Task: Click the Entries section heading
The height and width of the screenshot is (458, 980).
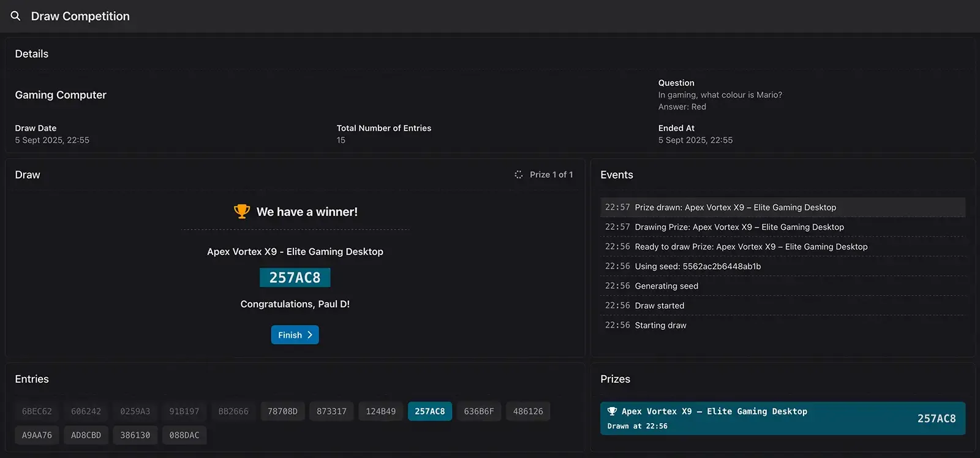Action: pos(32,379)
